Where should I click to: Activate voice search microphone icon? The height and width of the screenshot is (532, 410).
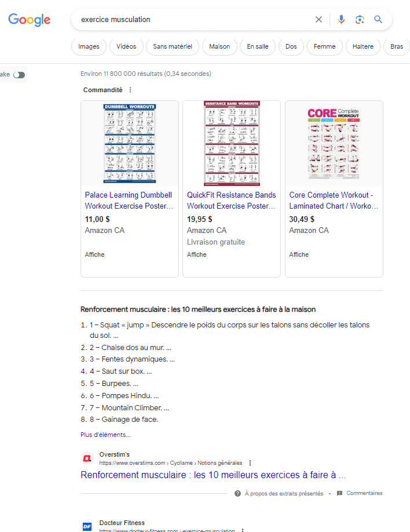point(341,19)
